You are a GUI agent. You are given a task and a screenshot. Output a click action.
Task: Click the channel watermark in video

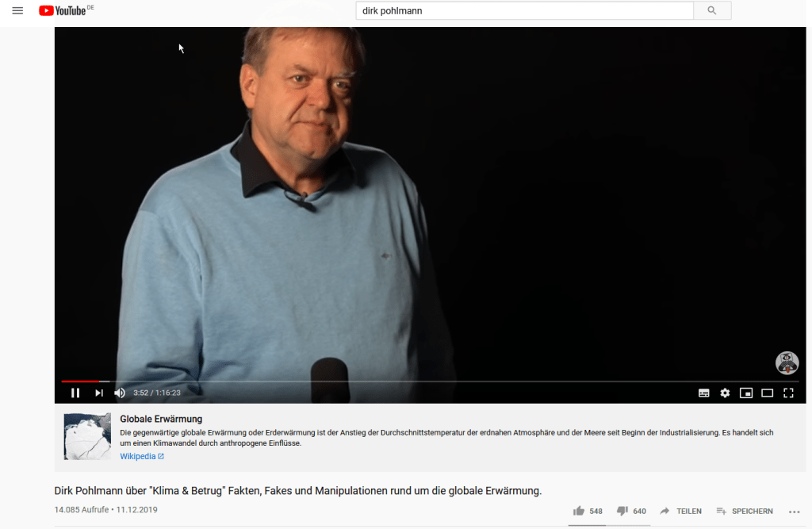787,362
